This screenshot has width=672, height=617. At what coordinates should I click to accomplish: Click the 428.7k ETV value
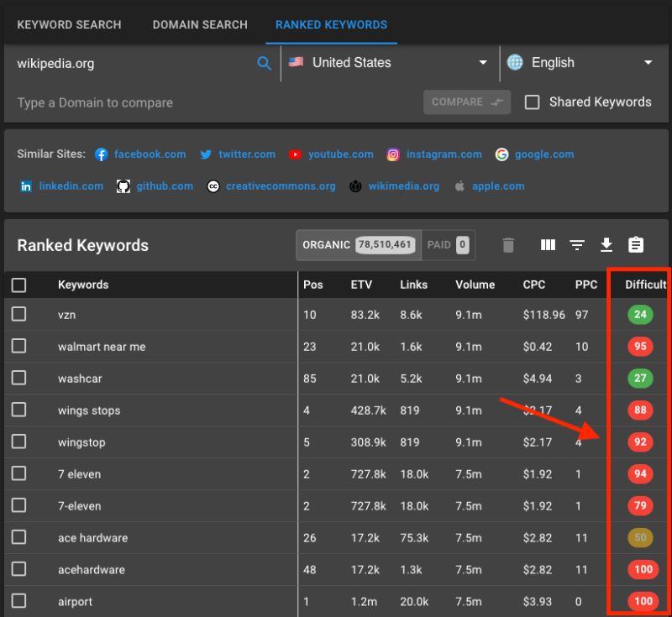pos(368,410)
